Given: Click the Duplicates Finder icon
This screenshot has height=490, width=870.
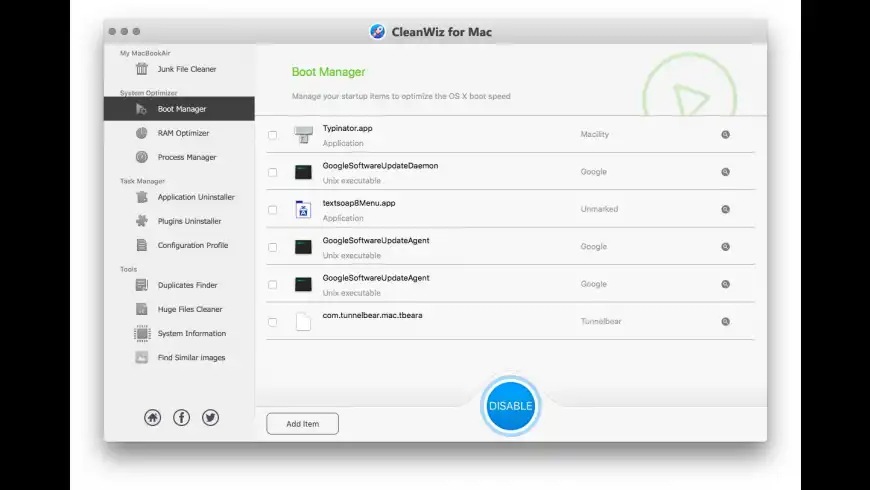Looking at the screenshot, I should pos(142,285).
